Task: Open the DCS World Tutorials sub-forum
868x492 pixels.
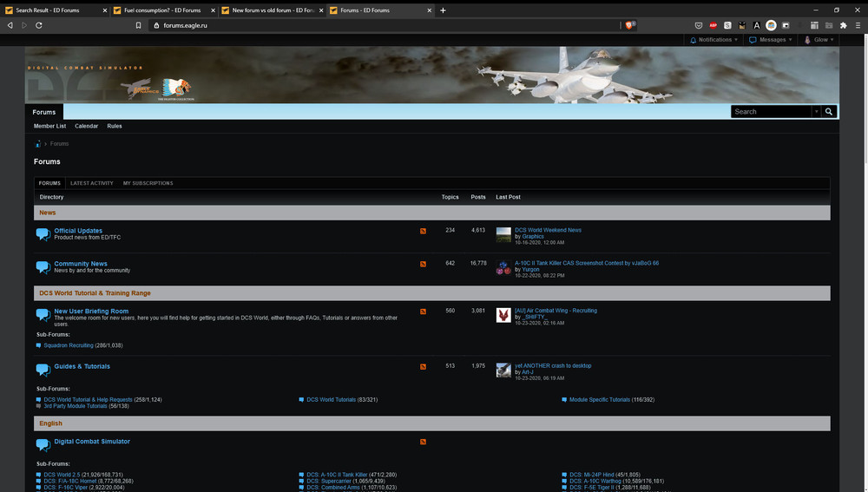Action: 331,399
